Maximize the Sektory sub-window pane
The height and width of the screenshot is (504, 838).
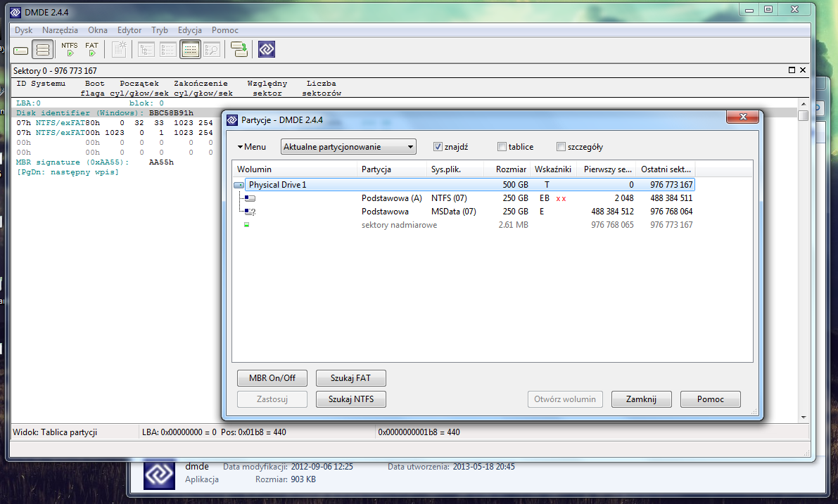792,70
